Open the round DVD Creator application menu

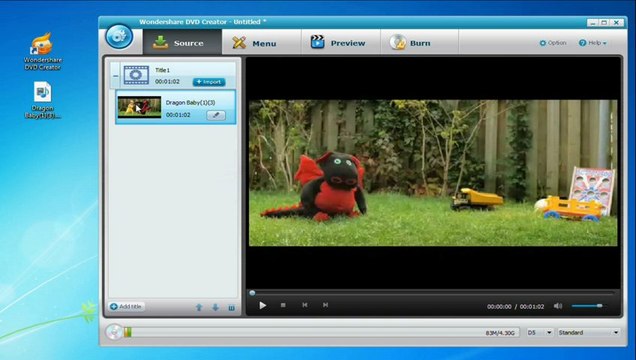pos(119,37)
